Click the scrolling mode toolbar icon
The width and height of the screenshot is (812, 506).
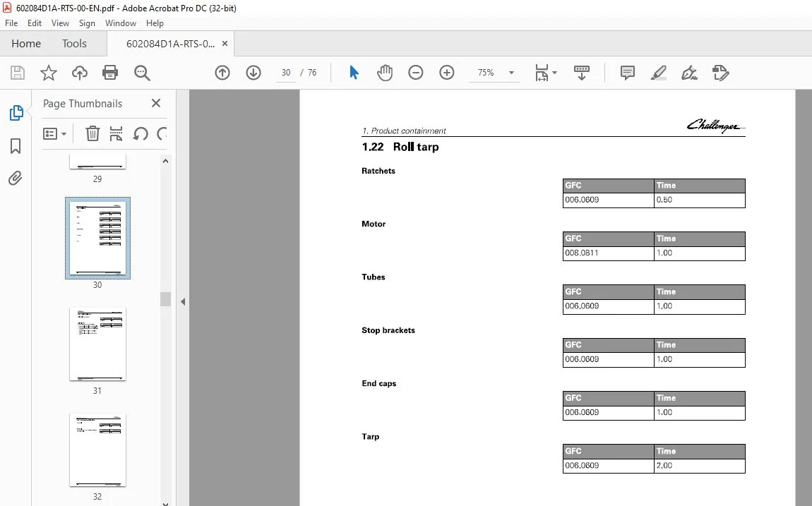582,73
